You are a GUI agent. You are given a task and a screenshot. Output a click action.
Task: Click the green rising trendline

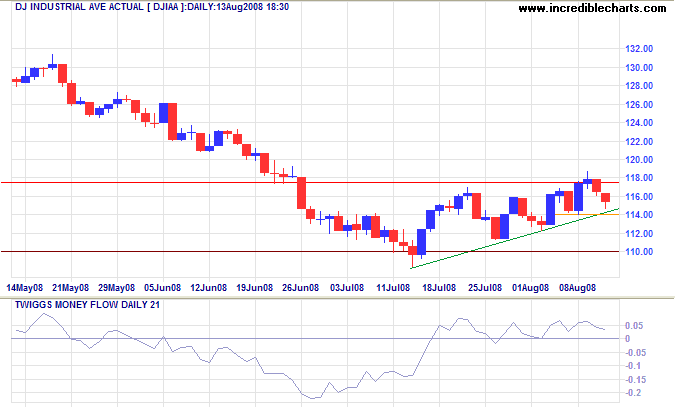514,238
